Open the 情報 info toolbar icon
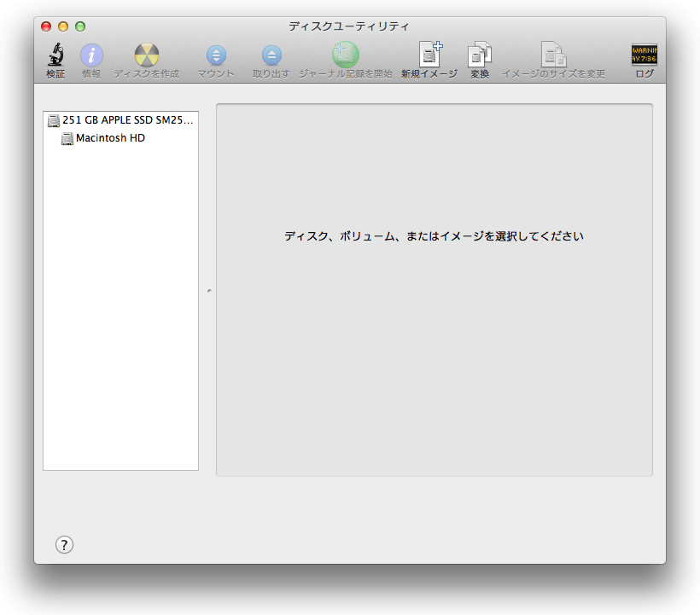Screen dimensions: 700x615 [91, 55]
